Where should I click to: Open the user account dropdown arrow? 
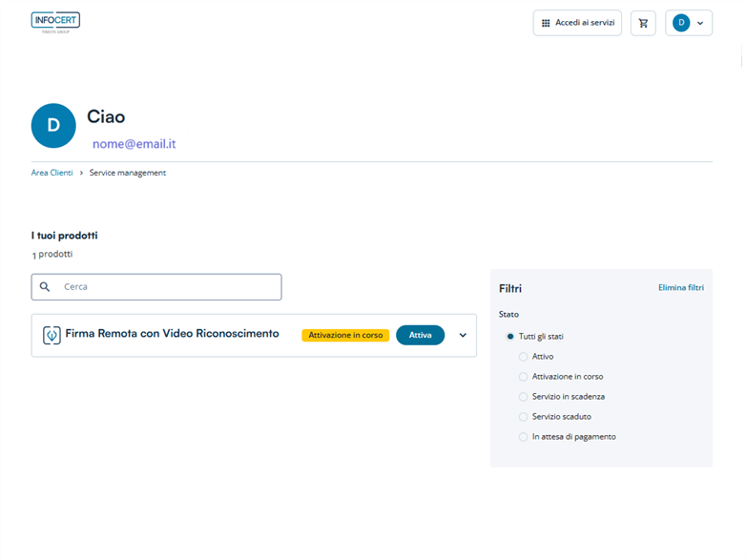700,23
